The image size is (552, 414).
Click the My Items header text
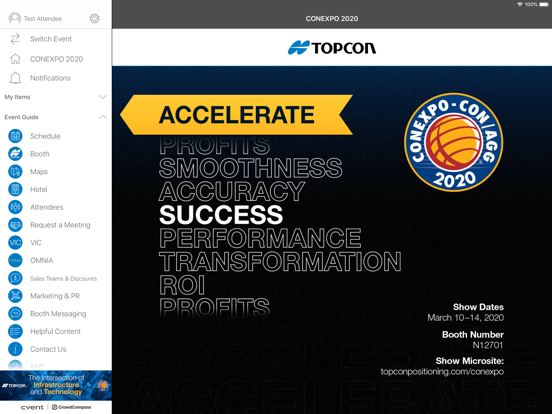pyautogui.click(x=17, y=97)
